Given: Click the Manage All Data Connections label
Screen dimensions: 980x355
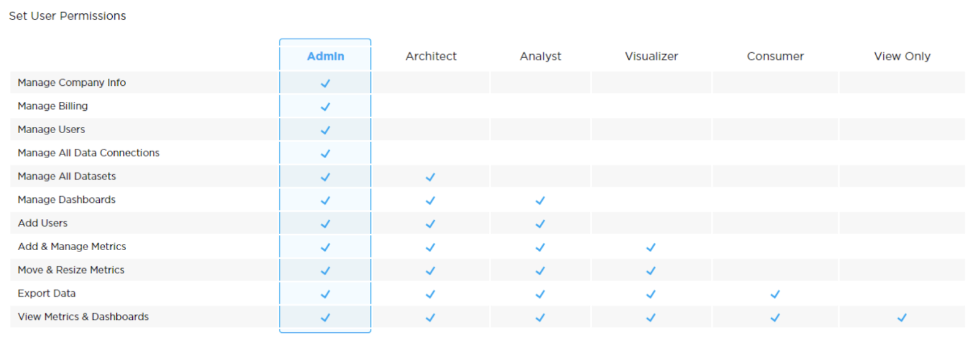Looking at the screenshot, I should pos(88,153).
